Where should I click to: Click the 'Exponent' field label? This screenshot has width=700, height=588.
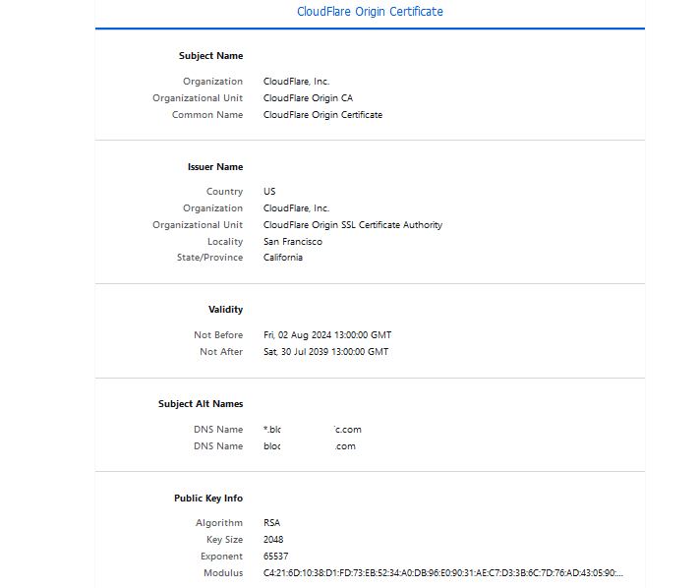222,557
